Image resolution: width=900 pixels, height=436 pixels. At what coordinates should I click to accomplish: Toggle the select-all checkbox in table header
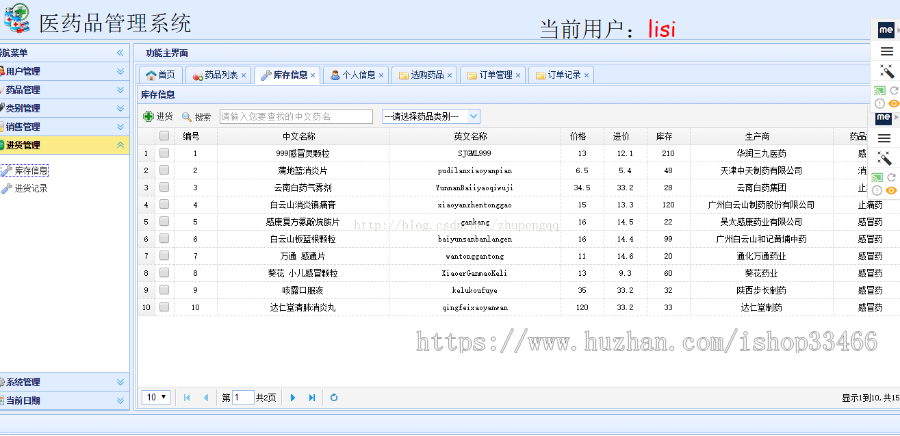[164, 136]
